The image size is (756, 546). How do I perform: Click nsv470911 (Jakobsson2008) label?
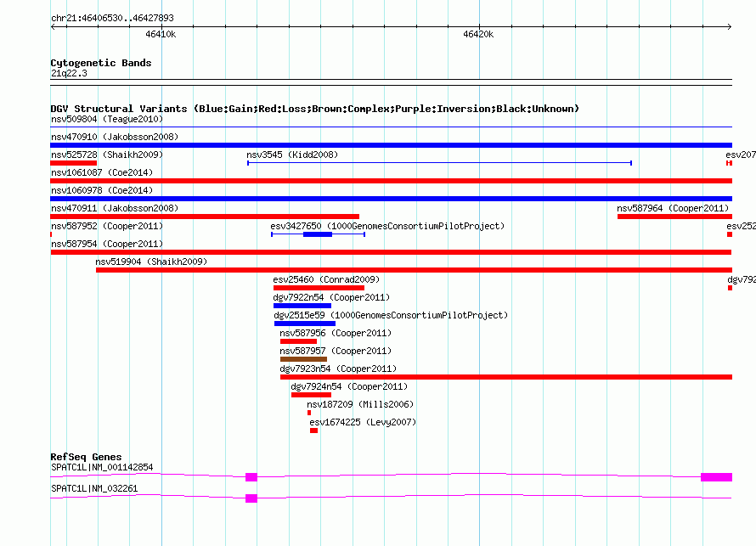[115, 208]
